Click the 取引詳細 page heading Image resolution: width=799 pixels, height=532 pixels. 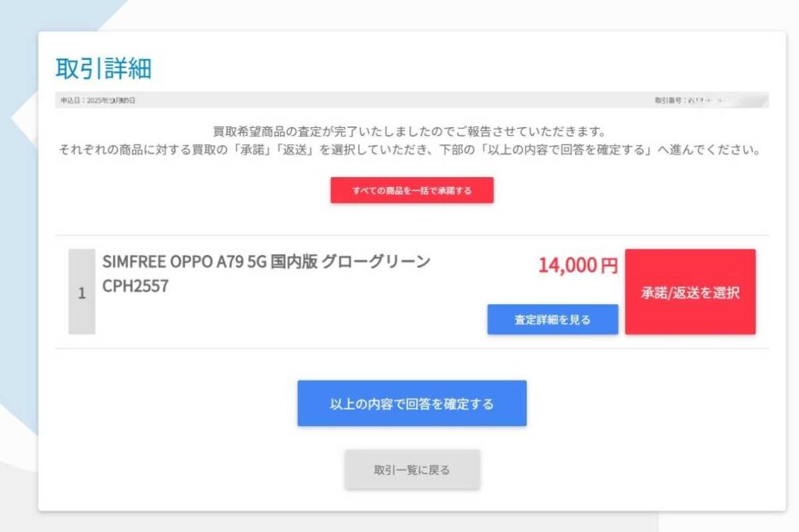point(104,69)
